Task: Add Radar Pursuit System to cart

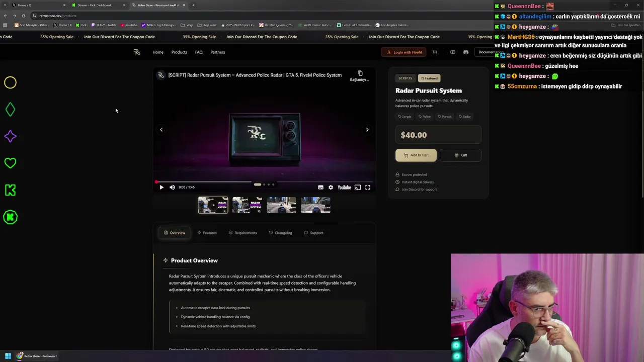Action: (416, 155)
